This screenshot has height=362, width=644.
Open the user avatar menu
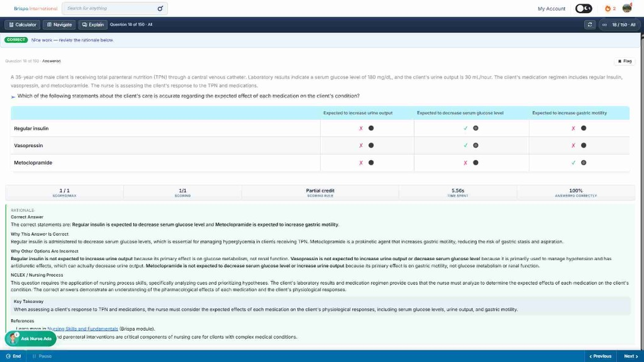[x=627, y=8]
